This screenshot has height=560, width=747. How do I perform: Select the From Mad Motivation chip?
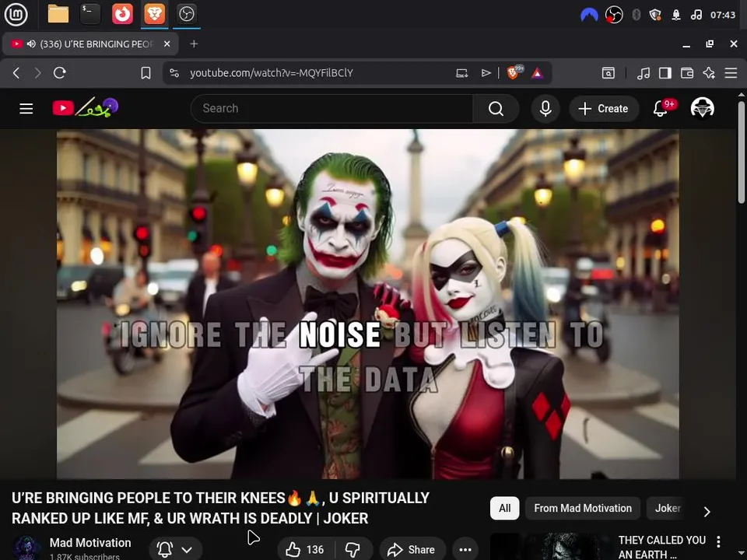coord(583,508)
